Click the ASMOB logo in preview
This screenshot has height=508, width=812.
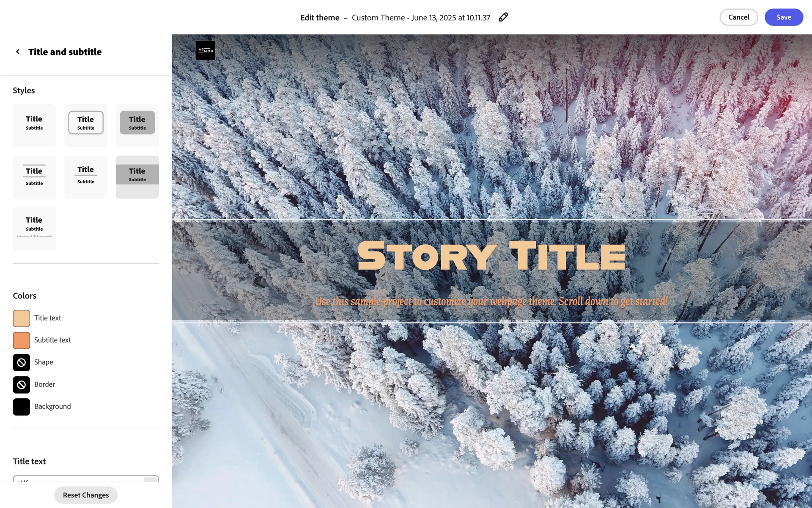(205, 50)
